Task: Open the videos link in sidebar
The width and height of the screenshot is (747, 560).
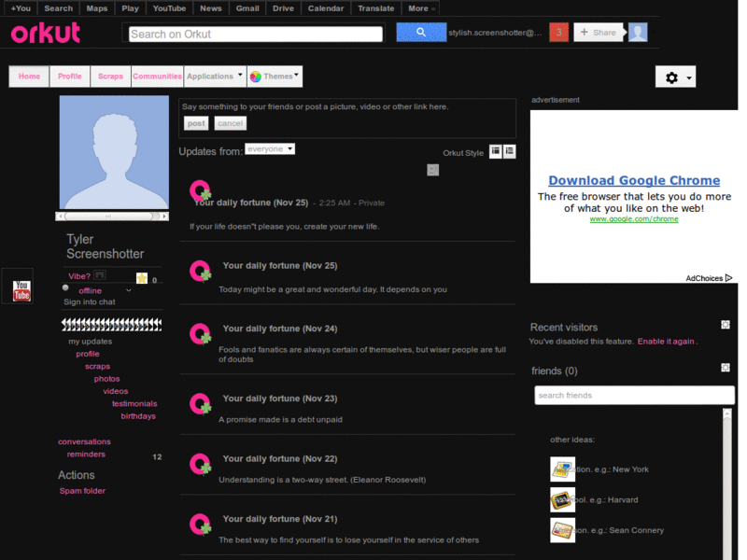Action: (115, 391)
